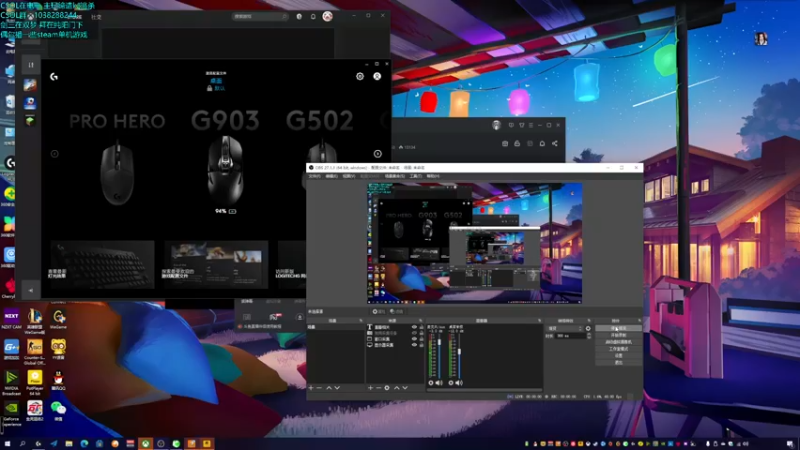The image size is (800, 450).
Task: Open OBS 场景集合(S) menu
Action: pyautogui.click(x=394, y=176)
